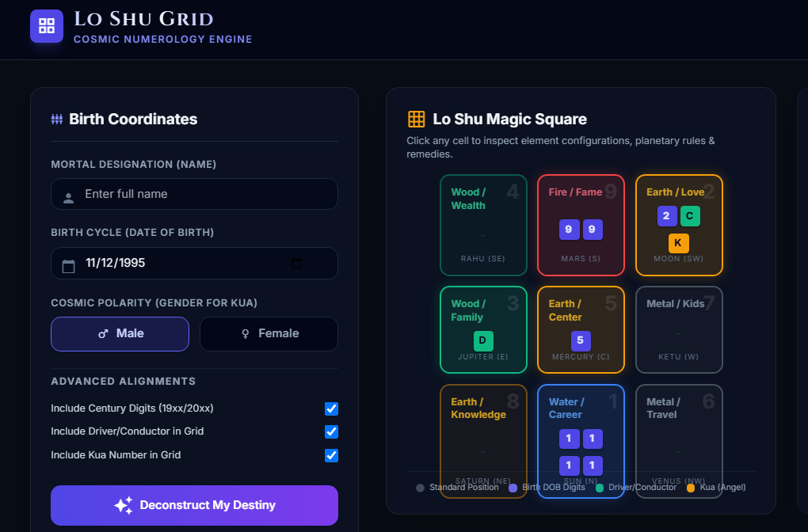Click the Lo Shu Magic Square grid icon
The height and width of the screenshot is (532, 808).
417,119
